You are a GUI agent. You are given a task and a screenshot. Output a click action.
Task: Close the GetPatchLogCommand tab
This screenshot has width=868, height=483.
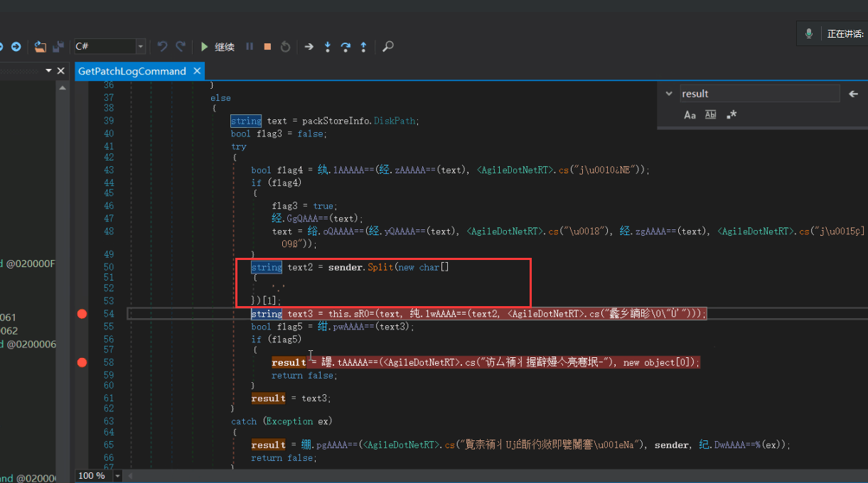pyautogui.click(x=197, y=71)
